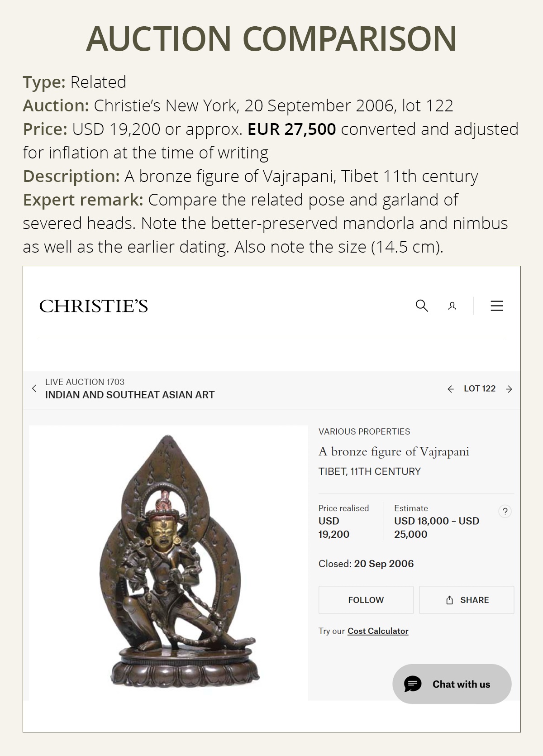Open the hamburger menu
This screenshot has width=543, height=756.
tap(497, 306)
